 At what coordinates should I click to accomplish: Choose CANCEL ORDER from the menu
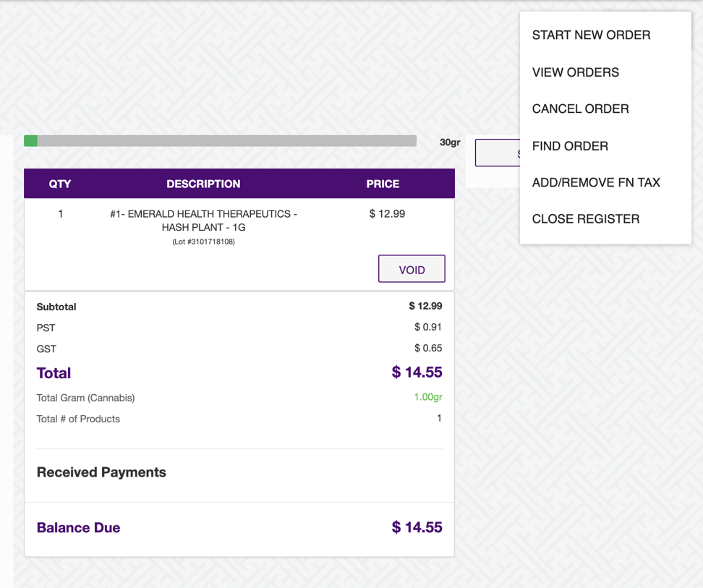pyautogui.click(x=580, y=108)
